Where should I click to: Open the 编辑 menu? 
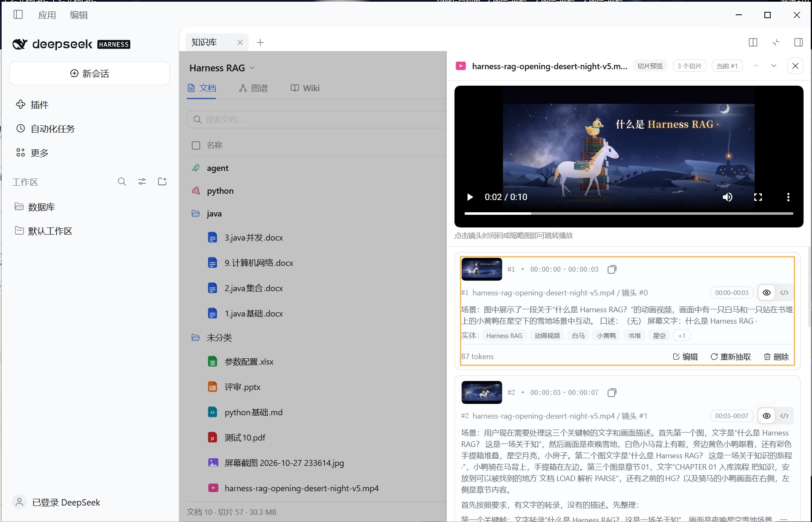(79, 15)
